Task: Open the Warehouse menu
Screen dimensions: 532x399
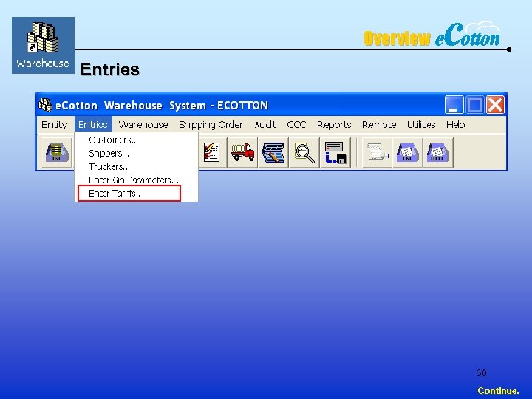Action: click(x=143, y=125)
